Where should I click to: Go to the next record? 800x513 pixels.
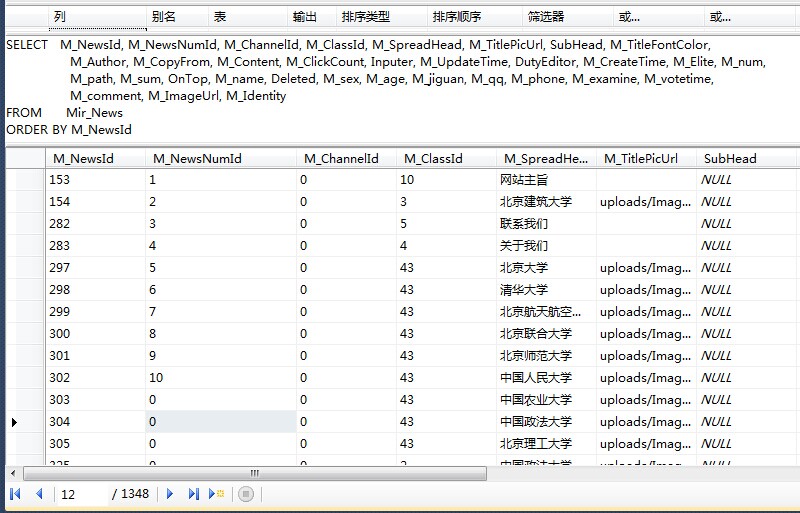(170, 494)
